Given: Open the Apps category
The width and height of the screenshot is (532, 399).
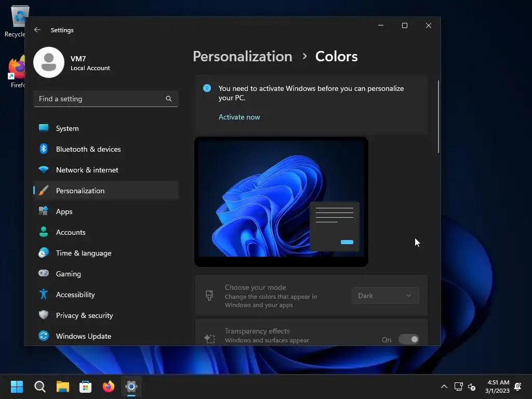Looking at the screenshot, I should tap(106, 211).
